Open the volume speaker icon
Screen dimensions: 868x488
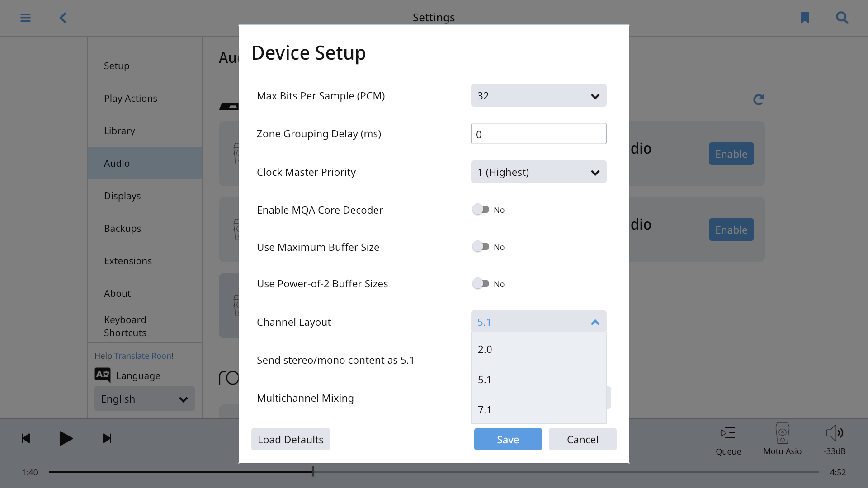tap(834, 433)
